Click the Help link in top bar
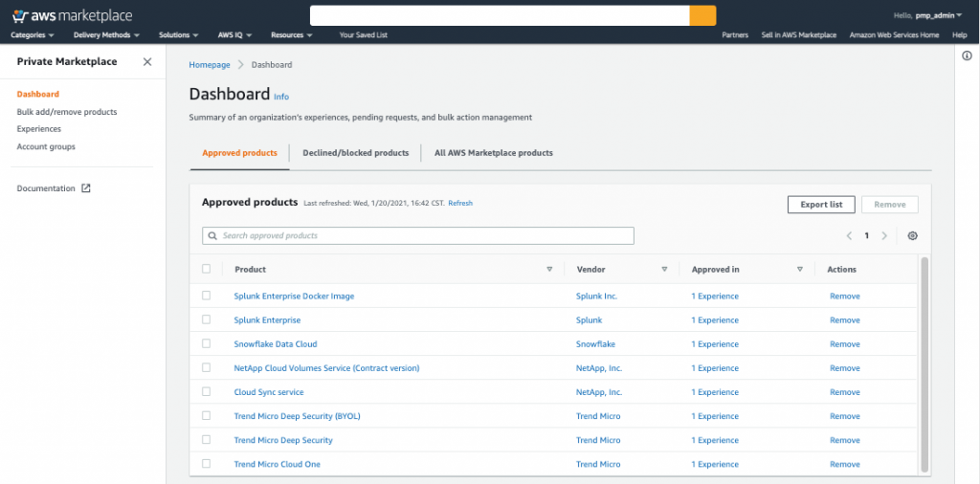The width and height of the screenshot is (980, 484). pyautogui.click(x=959, y=35)
